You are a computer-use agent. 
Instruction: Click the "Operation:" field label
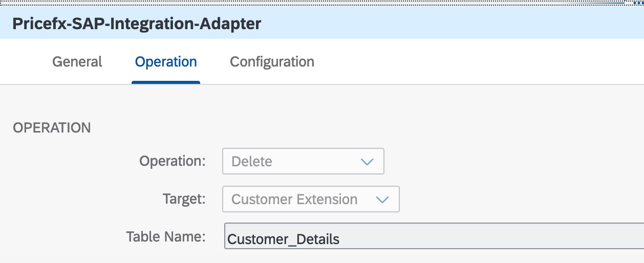pyautogui.click(x=173, y=161)
